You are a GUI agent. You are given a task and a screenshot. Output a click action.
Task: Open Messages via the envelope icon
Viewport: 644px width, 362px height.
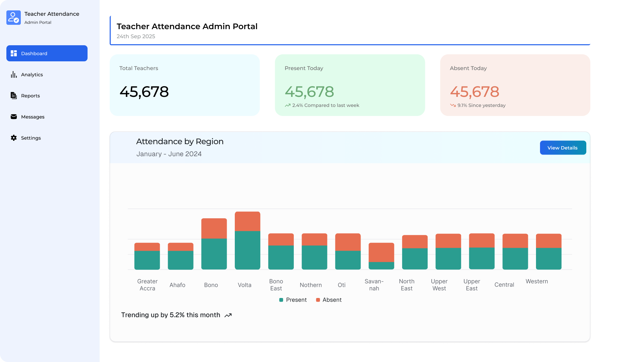pos(13,117)
